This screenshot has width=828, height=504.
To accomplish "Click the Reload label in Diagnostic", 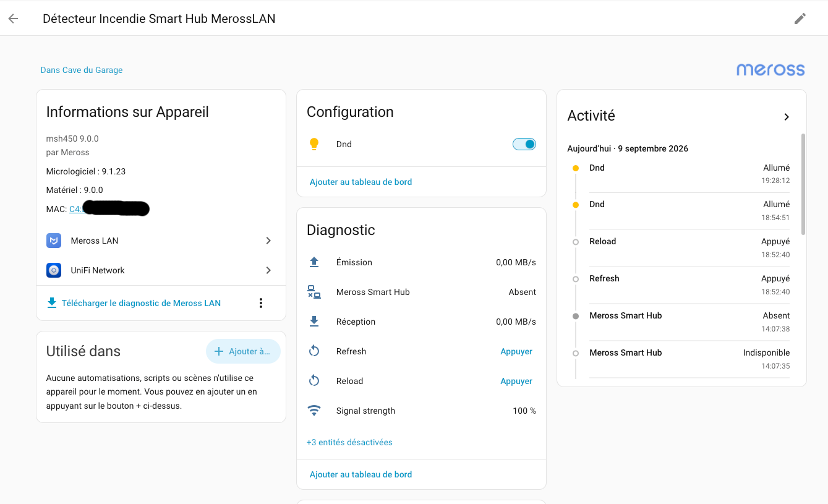I will [x=349, y=381].
